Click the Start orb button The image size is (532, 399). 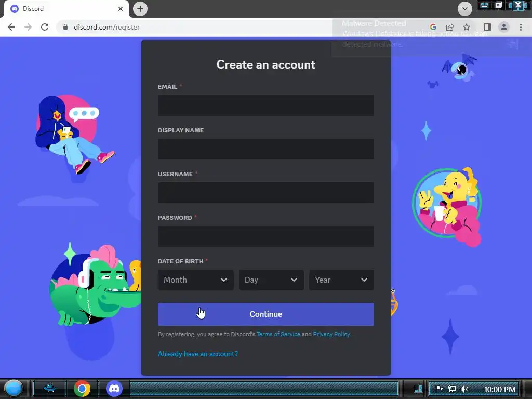(13, 389)
